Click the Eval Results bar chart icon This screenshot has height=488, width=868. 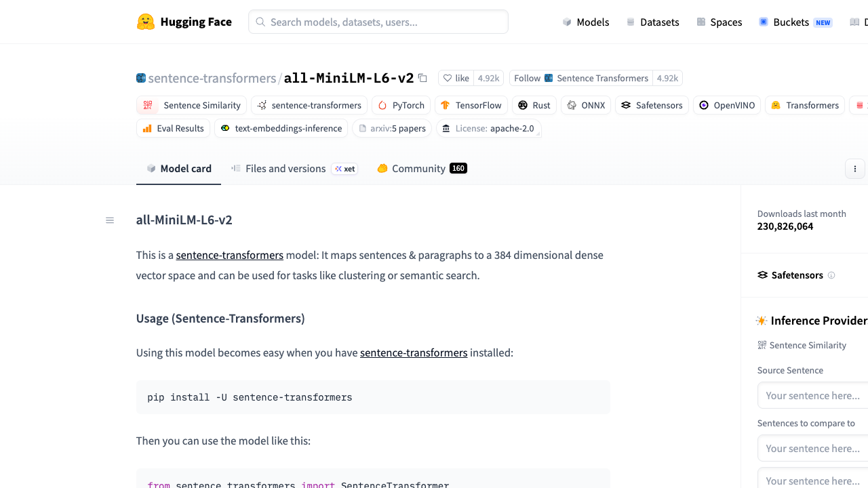pyautogui.click(x=147, y=128)
